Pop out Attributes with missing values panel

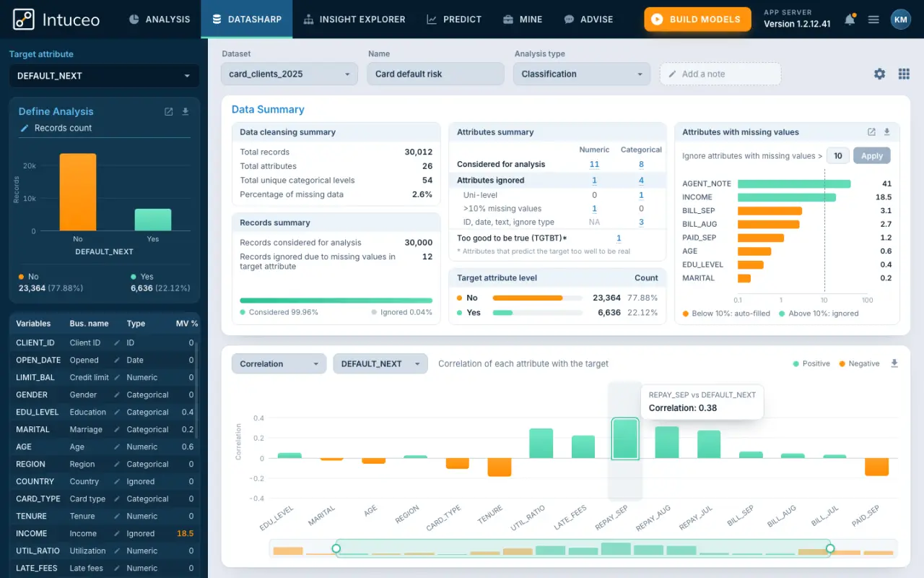pos(871,132)
